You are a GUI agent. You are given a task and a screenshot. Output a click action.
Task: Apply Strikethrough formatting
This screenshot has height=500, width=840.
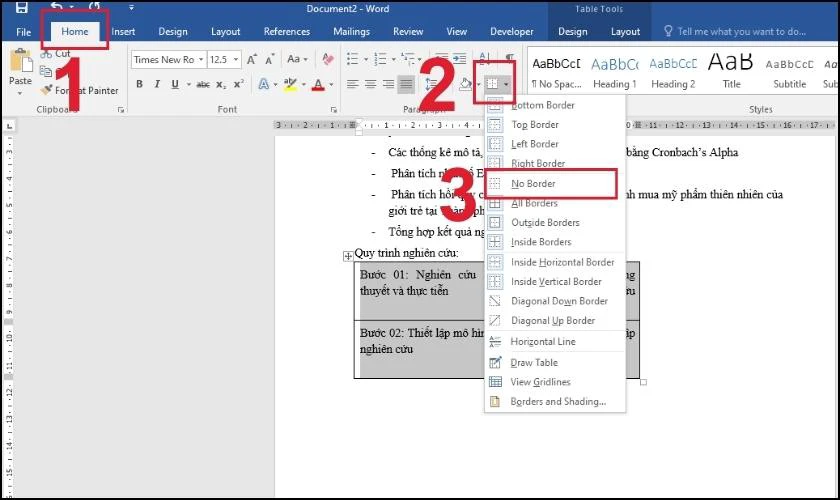203,84
